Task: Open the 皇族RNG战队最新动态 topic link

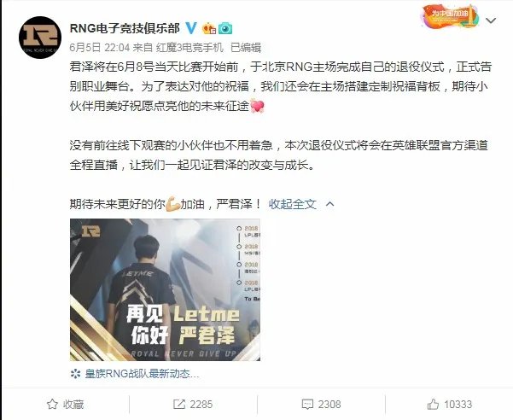Action: tap(142, 374)
